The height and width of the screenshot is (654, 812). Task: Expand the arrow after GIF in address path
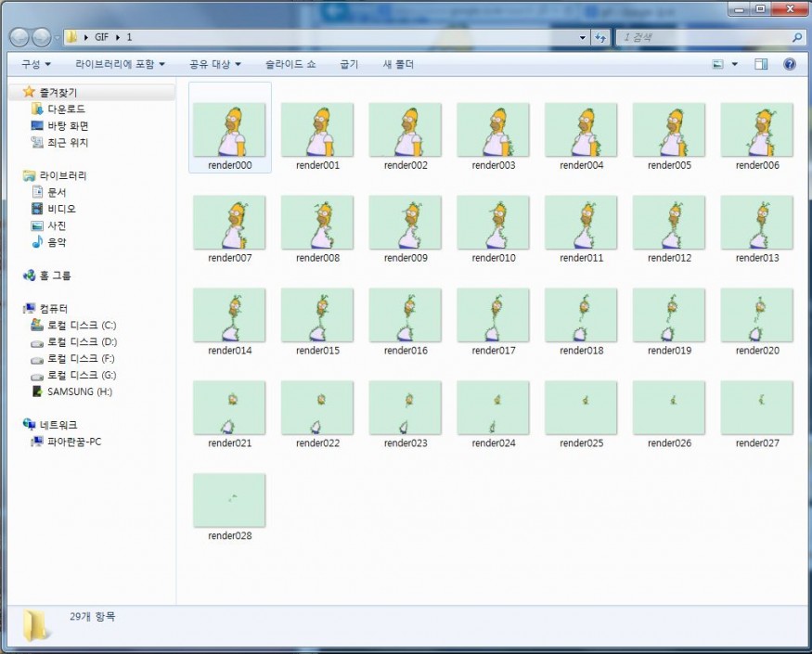pyautogui.click(x=118, y=37)
